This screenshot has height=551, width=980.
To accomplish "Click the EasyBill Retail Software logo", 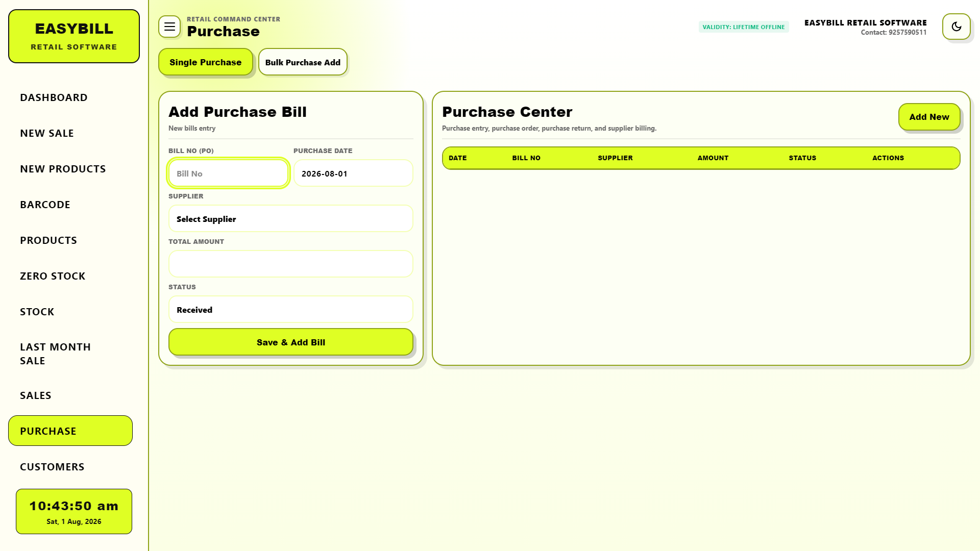I will (x=74, y=36).
